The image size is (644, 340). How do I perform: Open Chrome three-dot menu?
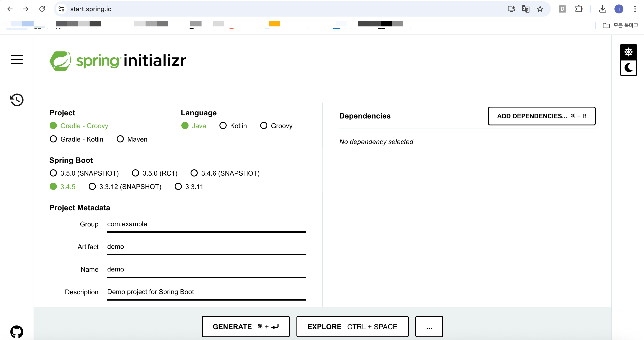635,9
